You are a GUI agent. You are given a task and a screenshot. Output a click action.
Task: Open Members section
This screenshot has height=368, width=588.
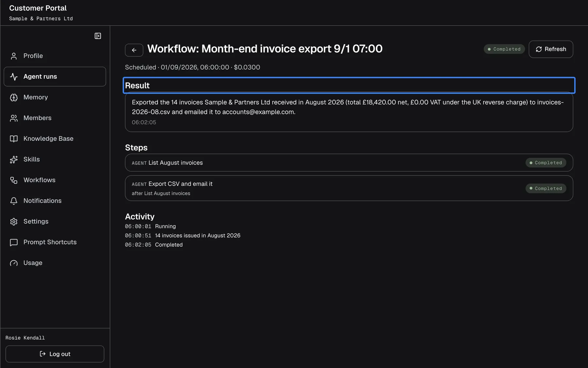[55, 118]
